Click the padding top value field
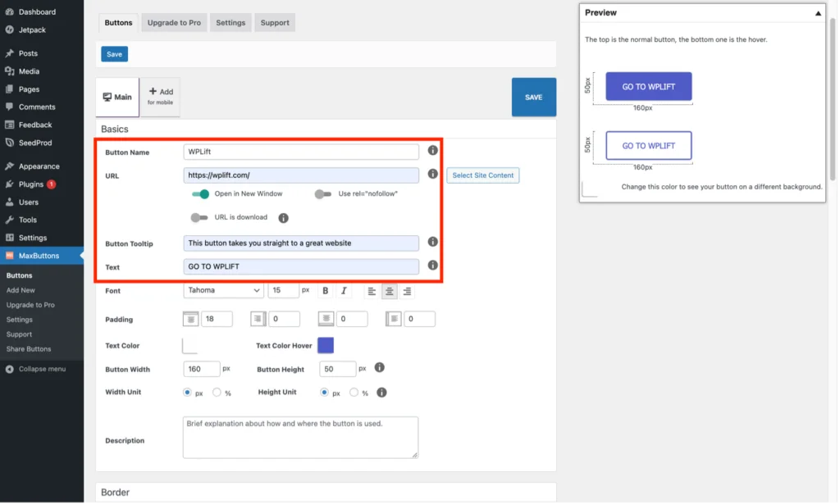 point(217,320)
